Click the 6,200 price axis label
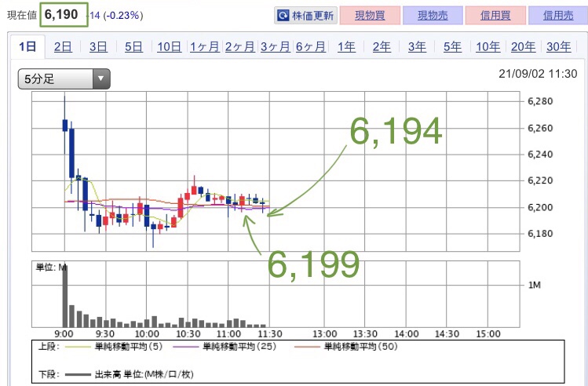588x386 pixels. [540, 207]
